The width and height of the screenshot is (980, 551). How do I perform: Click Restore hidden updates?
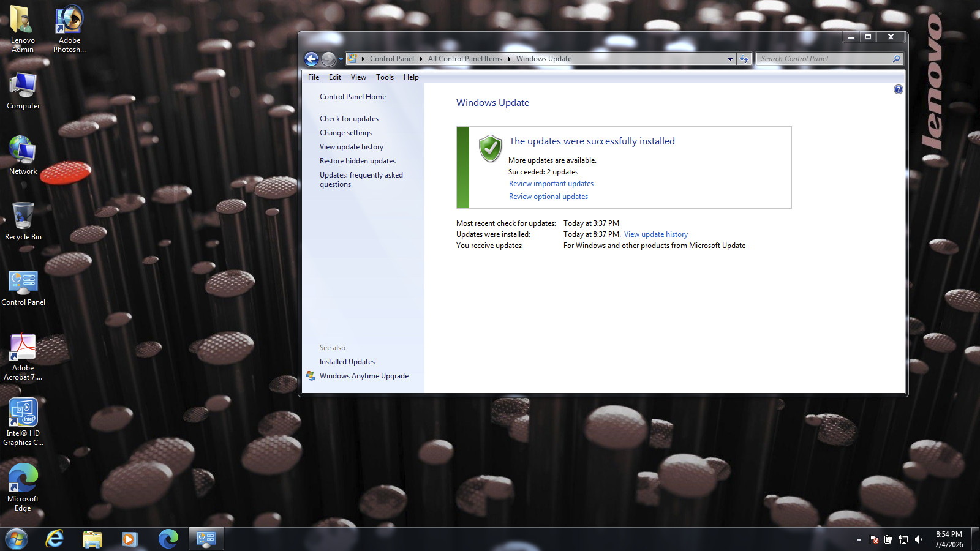(x=358, y=161)
